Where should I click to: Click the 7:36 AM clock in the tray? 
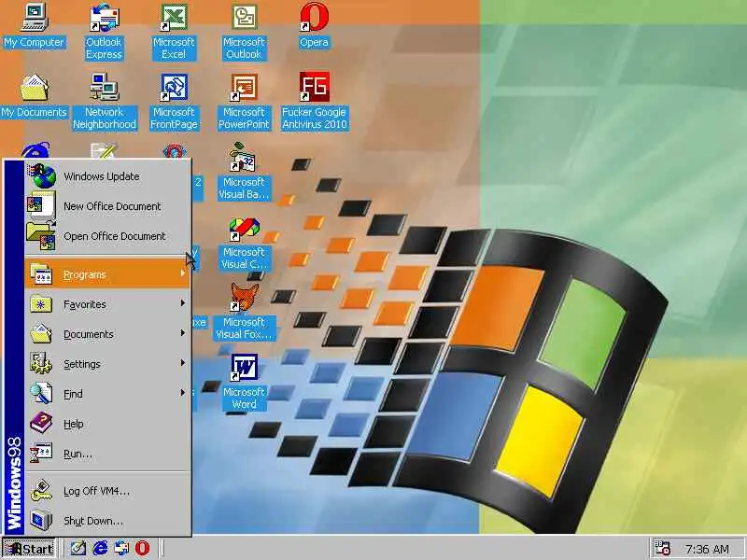coord(708,549)
